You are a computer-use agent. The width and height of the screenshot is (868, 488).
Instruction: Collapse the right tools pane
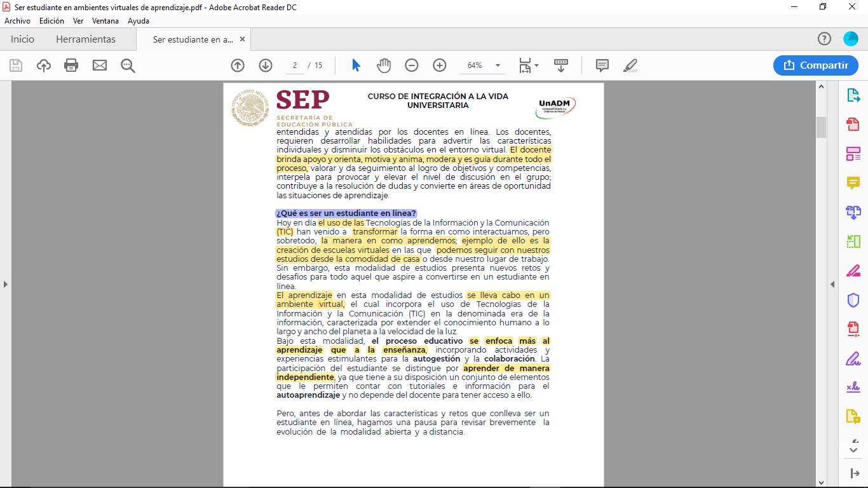(x=832, y=284)
